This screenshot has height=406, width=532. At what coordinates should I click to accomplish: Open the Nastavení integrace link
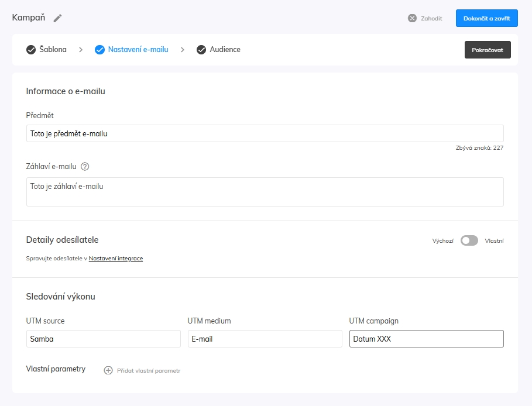coord(116,259)
